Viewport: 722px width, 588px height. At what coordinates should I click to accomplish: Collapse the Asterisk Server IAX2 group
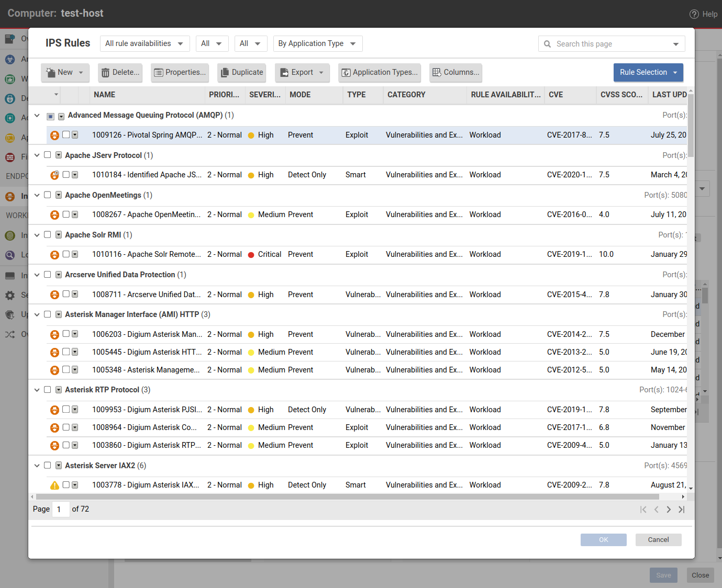point(37,466)
